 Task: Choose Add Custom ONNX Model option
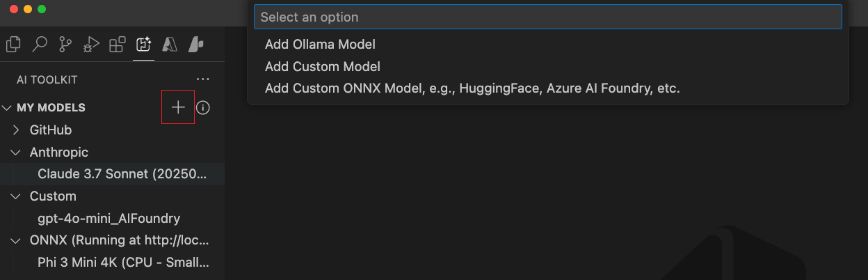472,89
